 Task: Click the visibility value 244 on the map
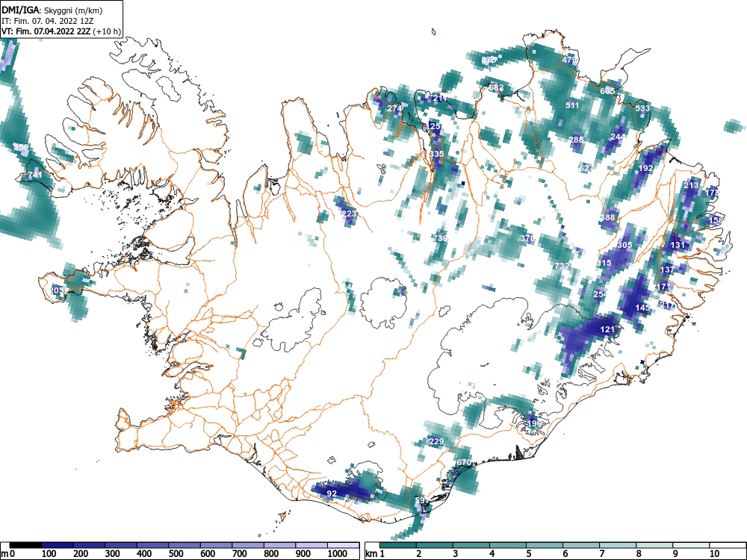pos(618,137)
